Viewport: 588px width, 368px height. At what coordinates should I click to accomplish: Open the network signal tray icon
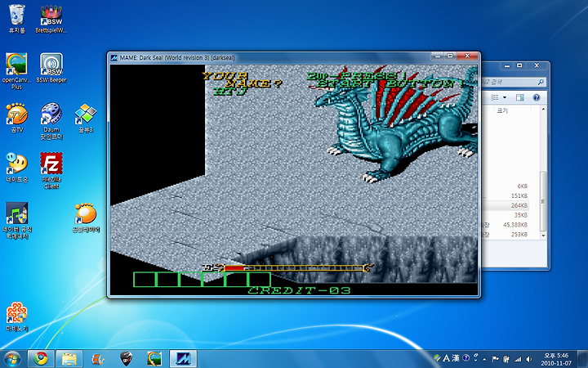[x=518, y=359]
